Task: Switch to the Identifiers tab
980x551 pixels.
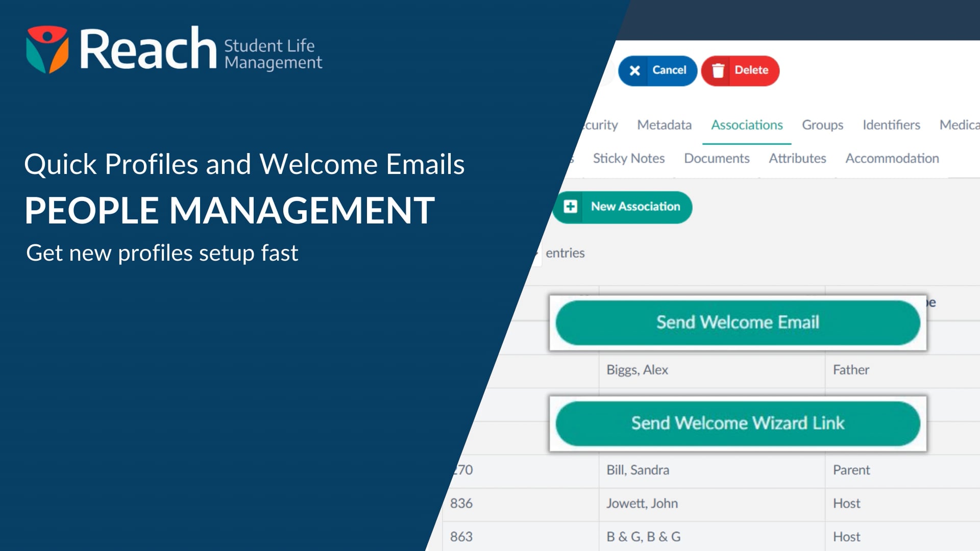Action: (891, 125)
